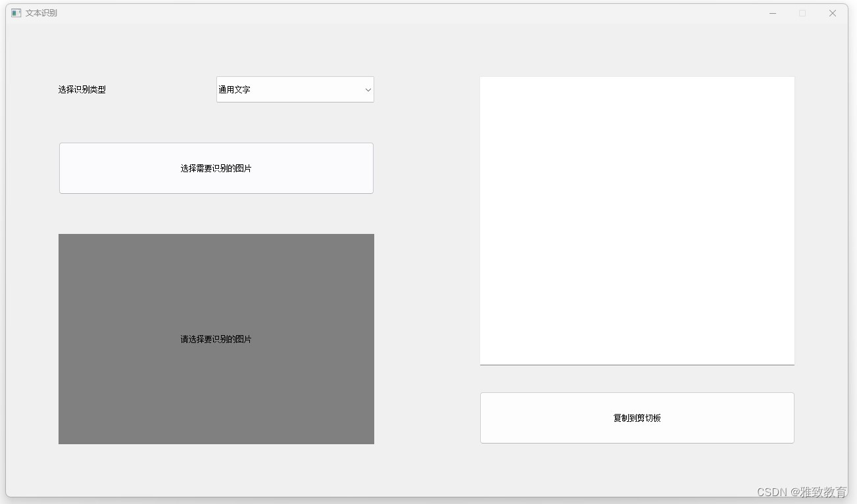
Task: Open the recognition type dropdown showing 通用文字
Action: tap(295, 89)
